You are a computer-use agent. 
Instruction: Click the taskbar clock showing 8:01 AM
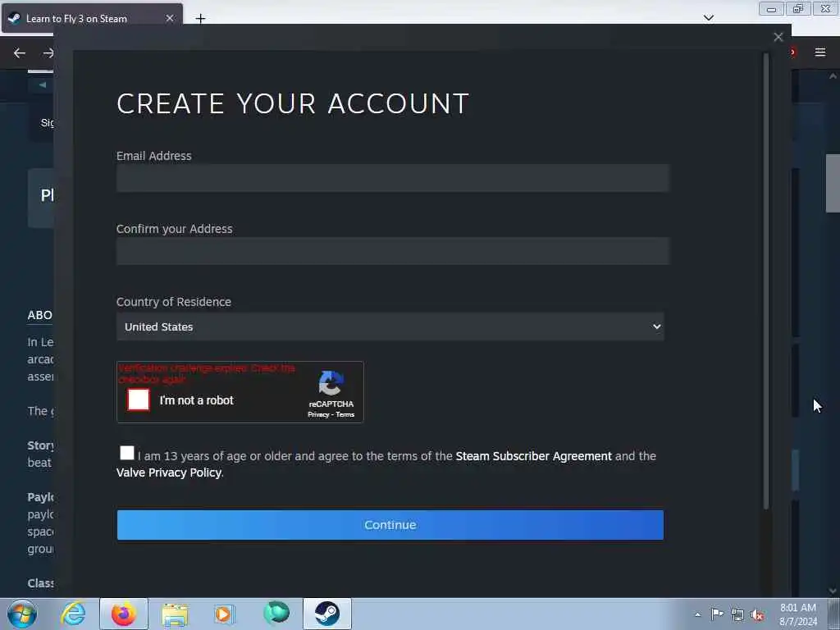(798, 614)
